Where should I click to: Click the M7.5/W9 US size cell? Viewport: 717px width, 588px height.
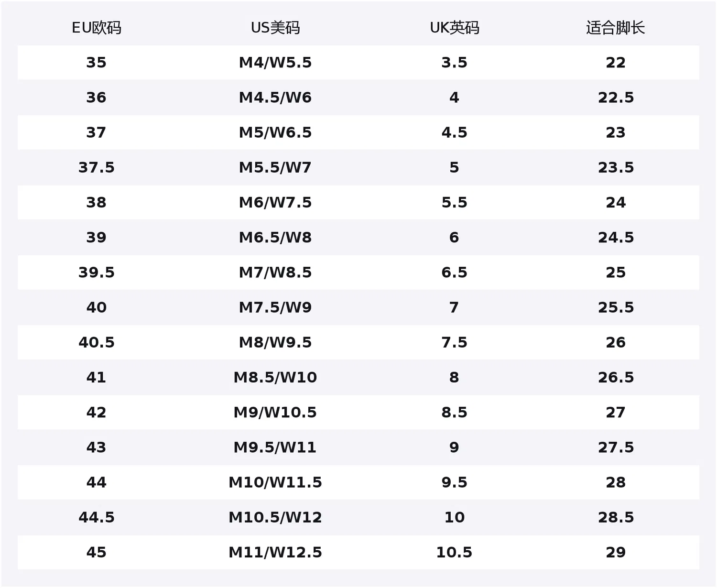[x=275, y=307]
